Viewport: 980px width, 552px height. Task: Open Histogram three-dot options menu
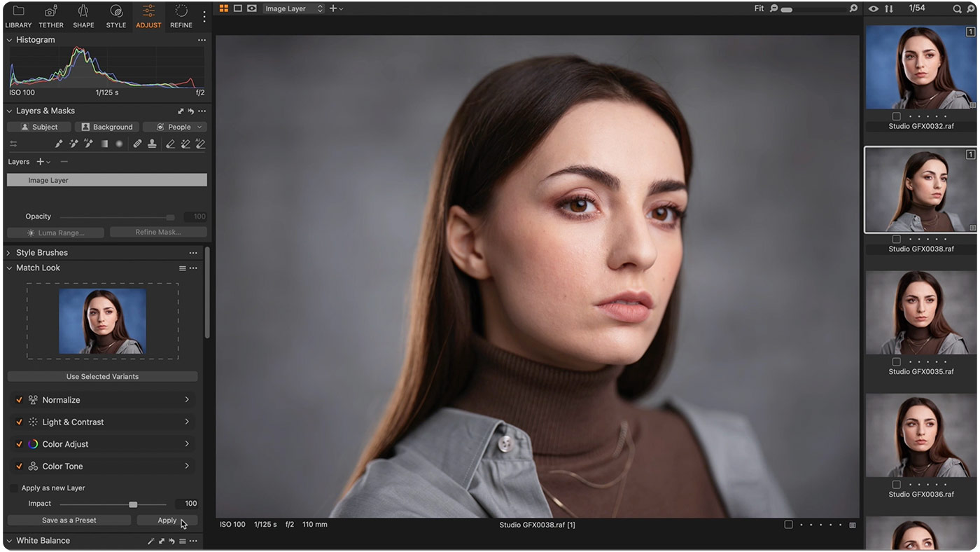tap(202, 40)
